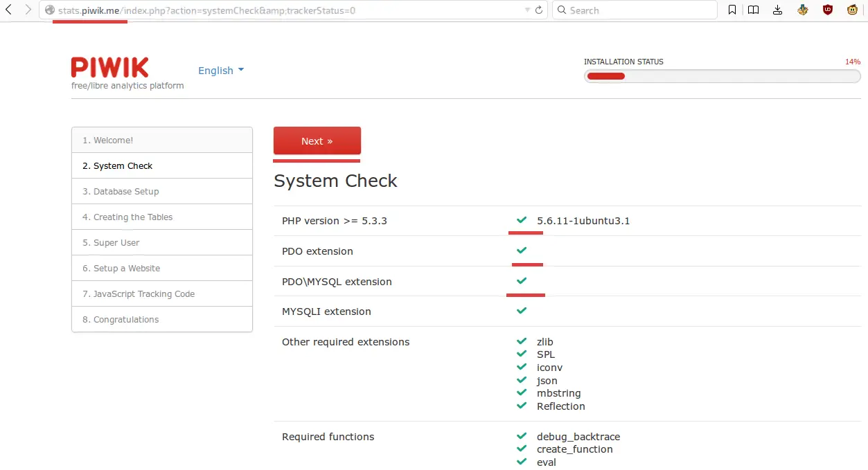Click the Reflection extension text

tap(561, 406)
